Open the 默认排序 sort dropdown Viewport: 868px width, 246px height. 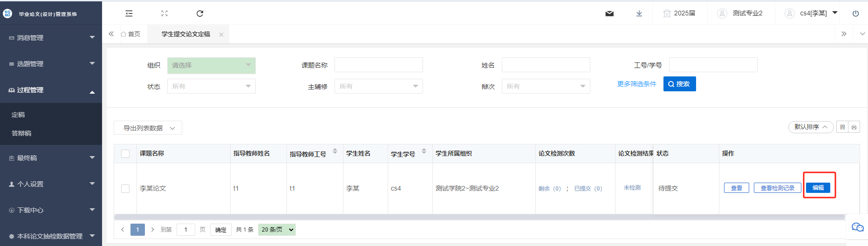(x=811, y=127)
